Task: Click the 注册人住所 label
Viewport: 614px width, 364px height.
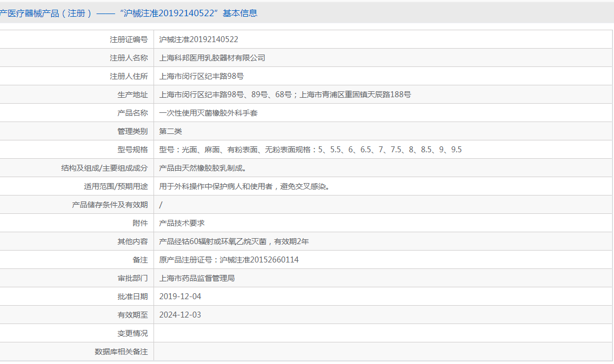Action: pyautogui.click(x=129, y=76)
